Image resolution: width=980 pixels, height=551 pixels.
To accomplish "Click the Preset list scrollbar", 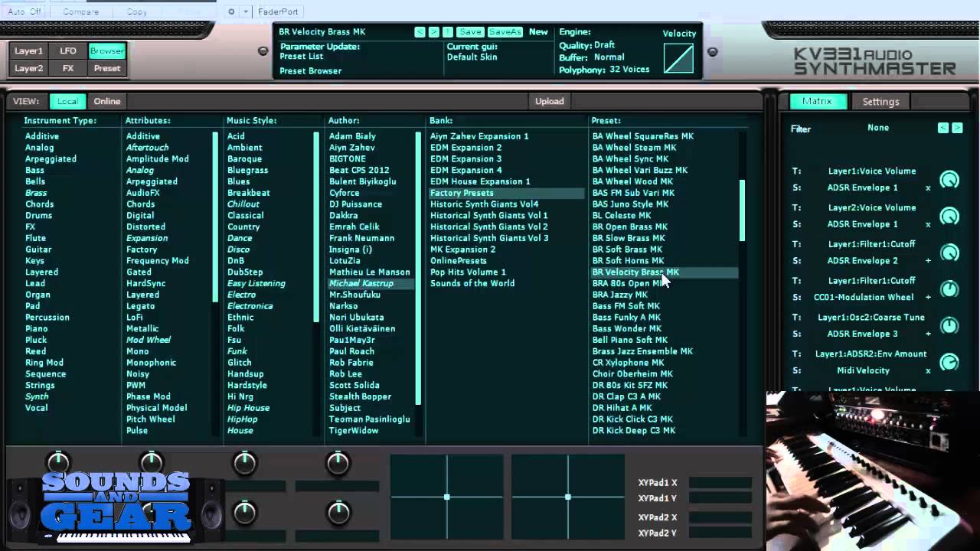I will tap(742, 210).
